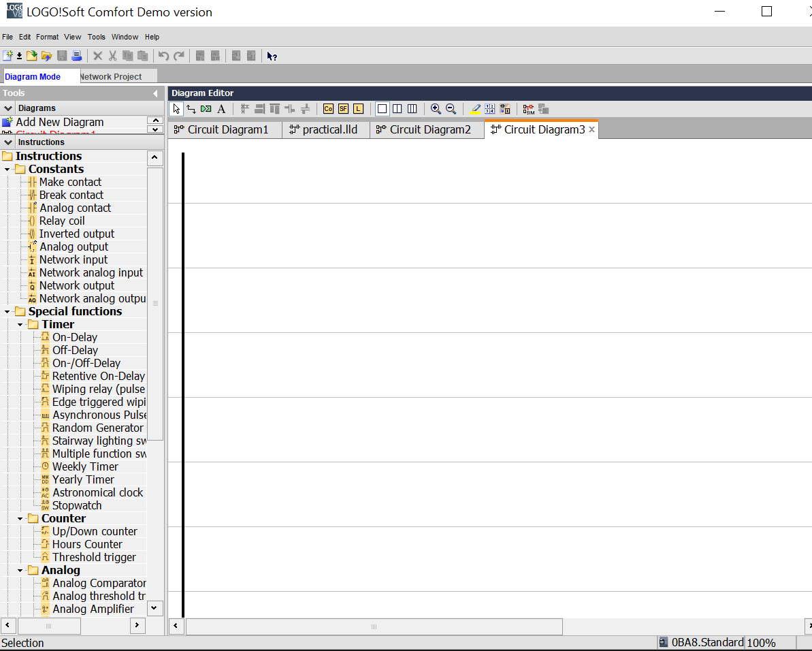Open the Constants (Co) toolbar

[328, 109]
